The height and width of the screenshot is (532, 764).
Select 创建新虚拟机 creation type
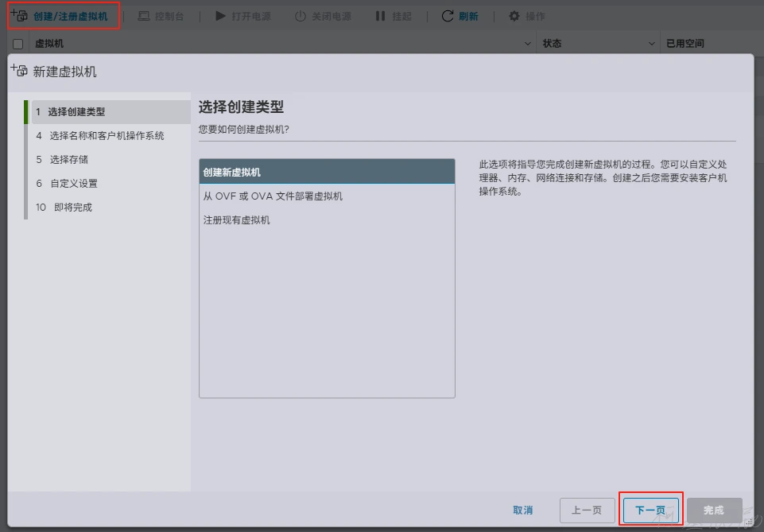(327, 172)
